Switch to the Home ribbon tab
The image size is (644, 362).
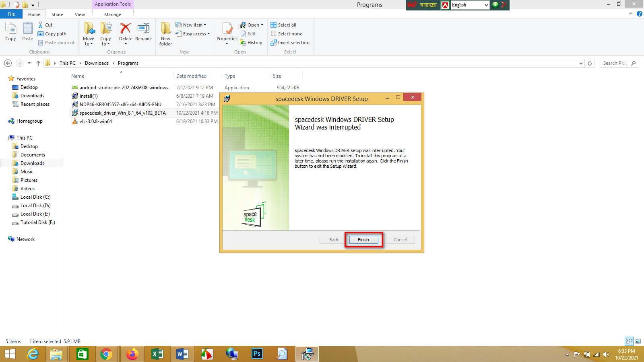pyautogui.click(x=34, y=14)
